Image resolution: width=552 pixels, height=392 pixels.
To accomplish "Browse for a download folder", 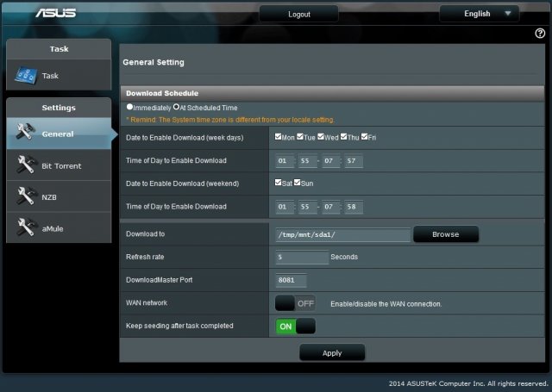I will click(x=445, y=234).
